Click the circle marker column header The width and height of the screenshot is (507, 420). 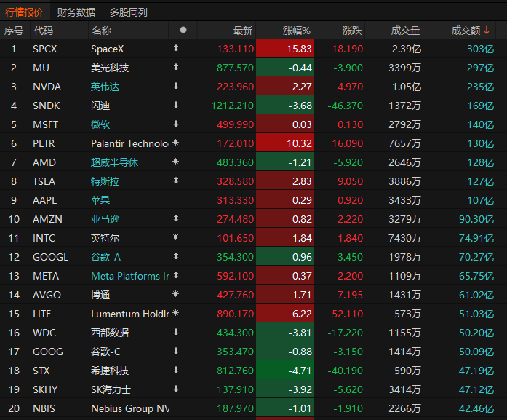tap(183, 30)
